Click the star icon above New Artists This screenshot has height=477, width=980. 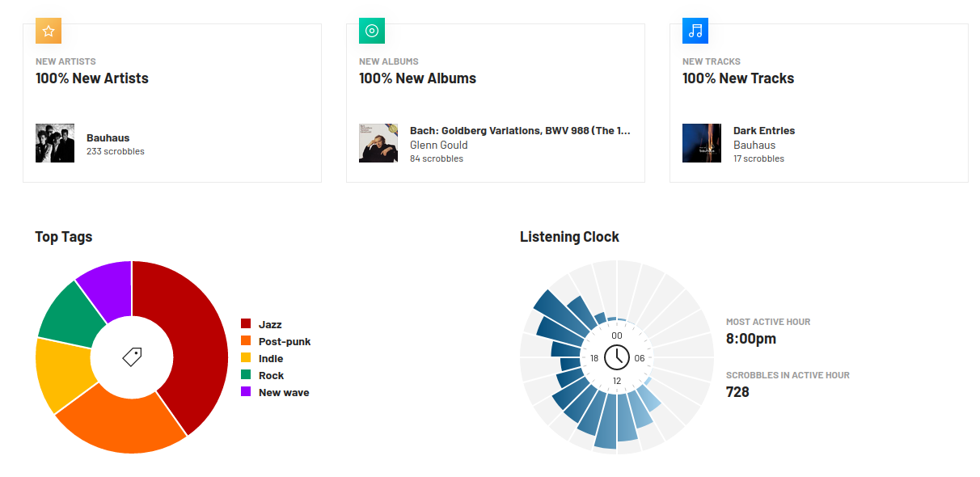tap(49, 32)
